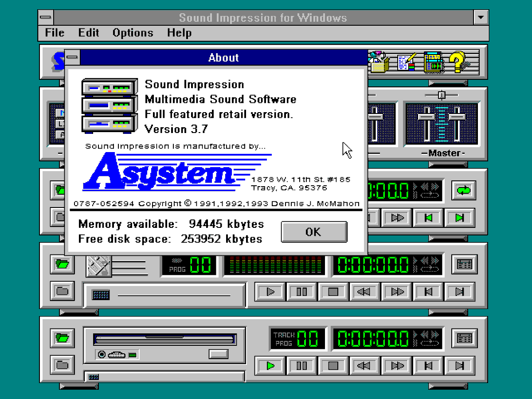This screenshot has width=532, height=399.
Task: Click the MIDI deck level meter display
Action: [274, 265]
